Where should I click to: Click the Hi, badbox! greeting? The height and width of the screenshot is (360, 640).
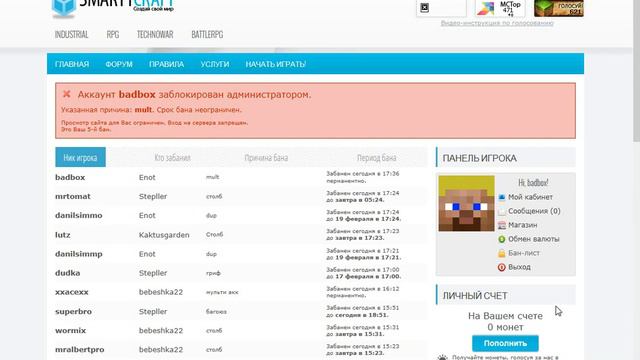pos(533,182)
